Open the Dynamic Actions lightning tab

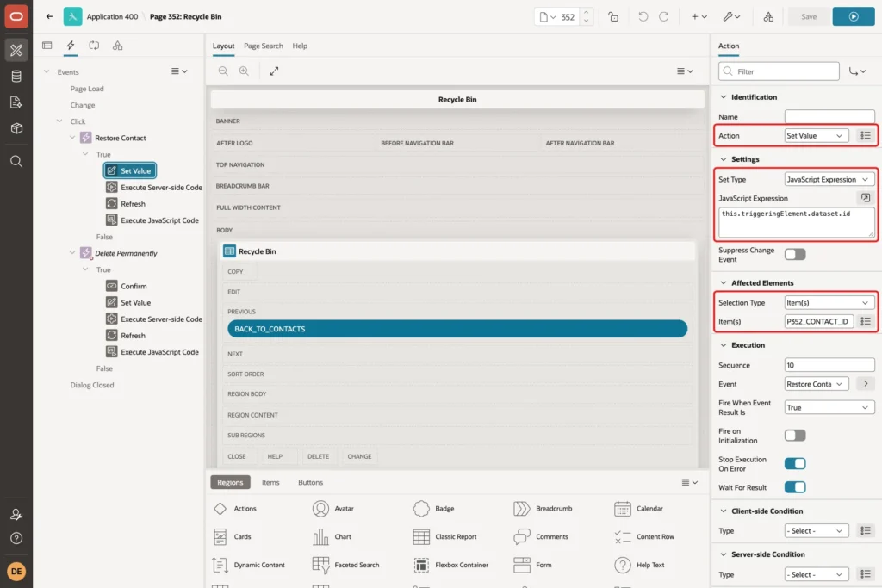[x=71, y=46]
